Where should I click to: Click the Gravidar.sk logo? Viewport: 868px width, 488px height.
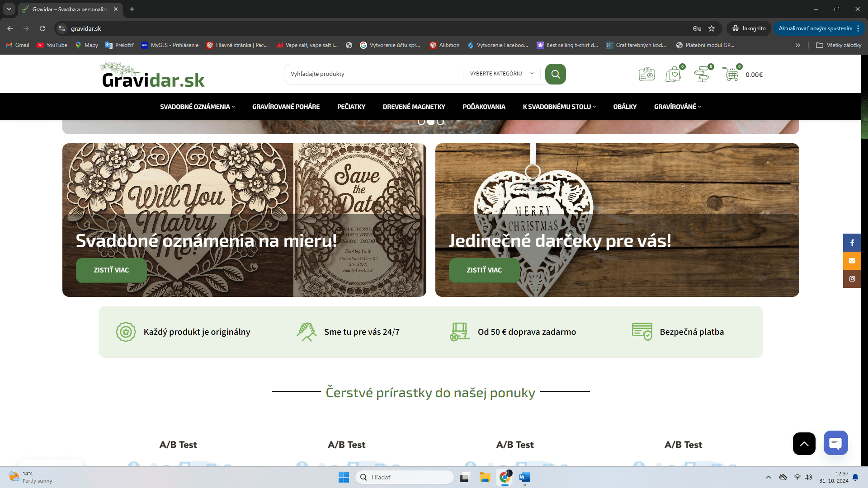(153, 75)
